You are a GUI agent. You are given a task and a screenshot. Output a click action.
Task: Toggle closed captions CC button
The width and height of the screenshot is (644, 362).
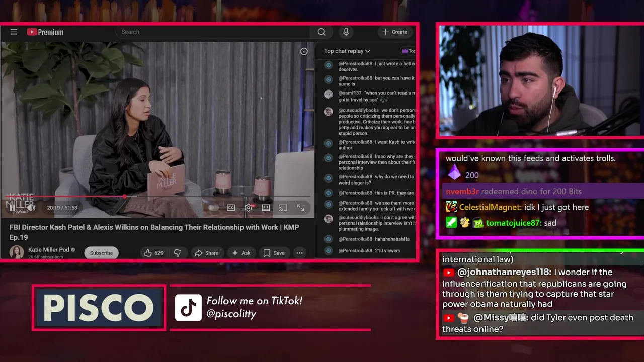(231, 207)
